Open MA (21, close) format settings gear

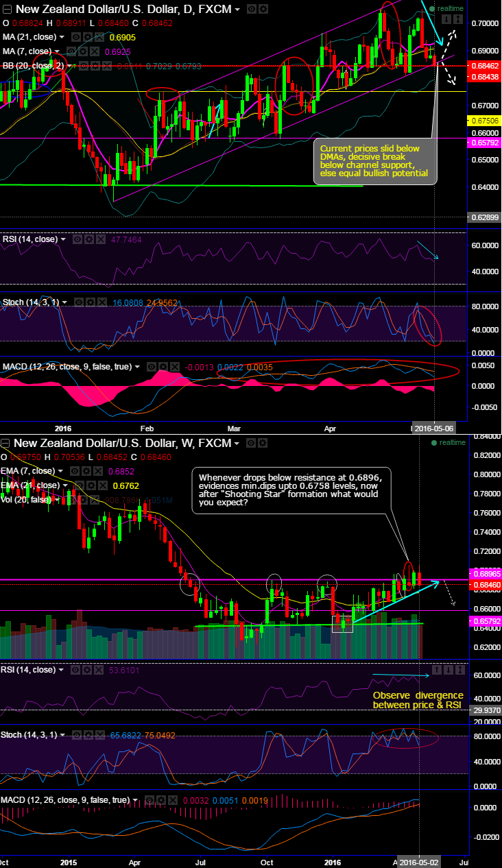click(x=88, y=37)
